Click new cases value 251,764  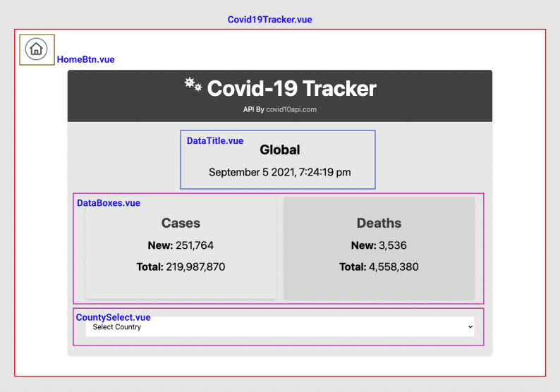(195, 245)
